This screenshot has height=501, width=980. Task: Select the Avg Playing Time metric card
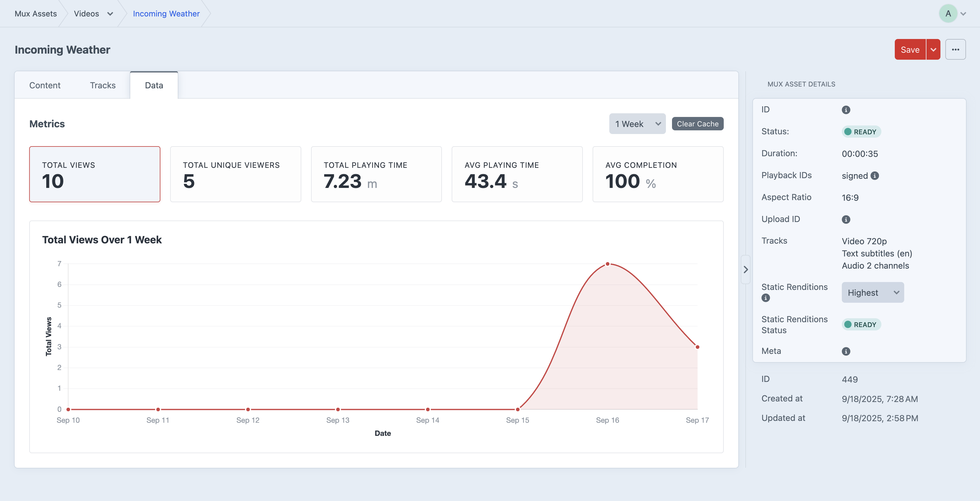pos(517,174)
